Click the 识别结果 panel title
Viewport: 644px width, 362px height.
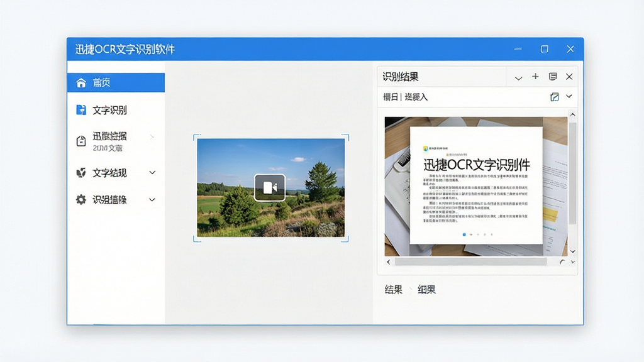click(x=401, y=77)
